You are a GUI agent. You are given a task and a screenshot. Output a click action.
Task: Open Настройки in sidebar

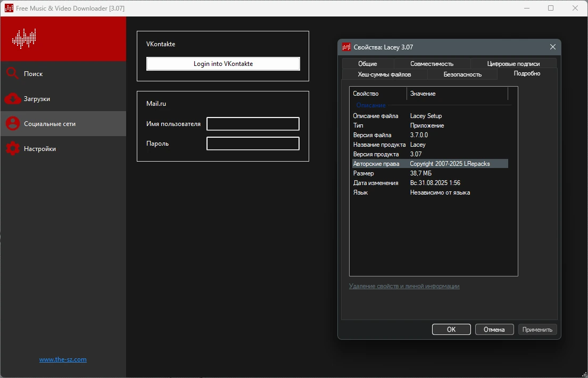(63, 149)
